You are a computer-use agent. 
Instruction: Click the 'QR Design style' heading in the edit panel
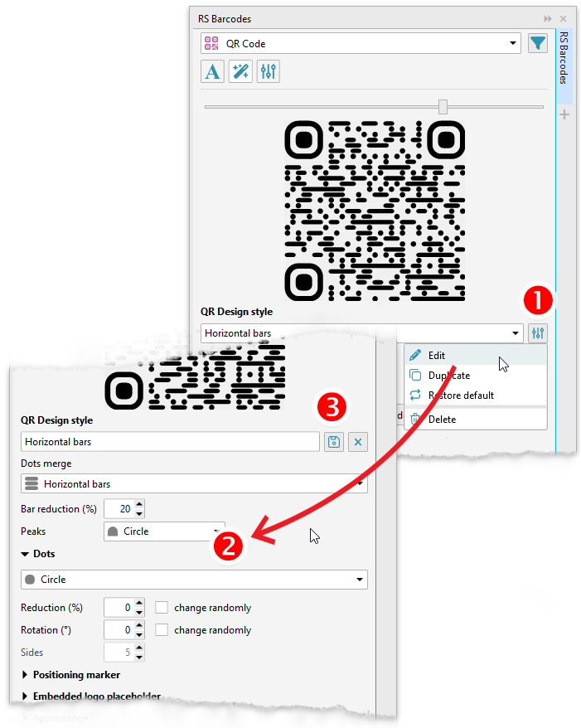coord(56,420)
